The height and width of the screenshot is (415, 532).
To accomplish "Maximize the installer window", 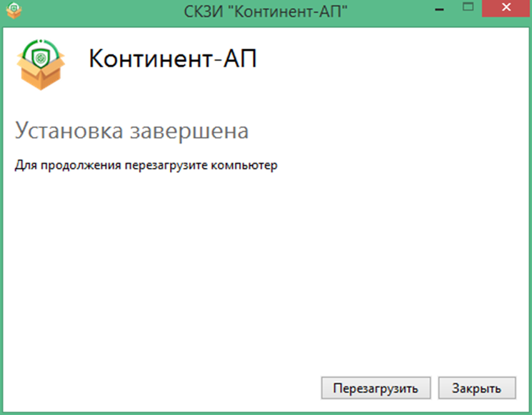I will click(469, 10).
